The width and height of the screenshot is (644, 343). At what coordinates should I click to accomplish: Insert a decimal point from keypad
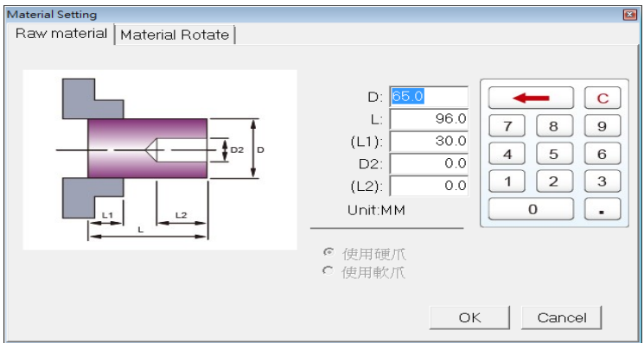pos(603,209)
